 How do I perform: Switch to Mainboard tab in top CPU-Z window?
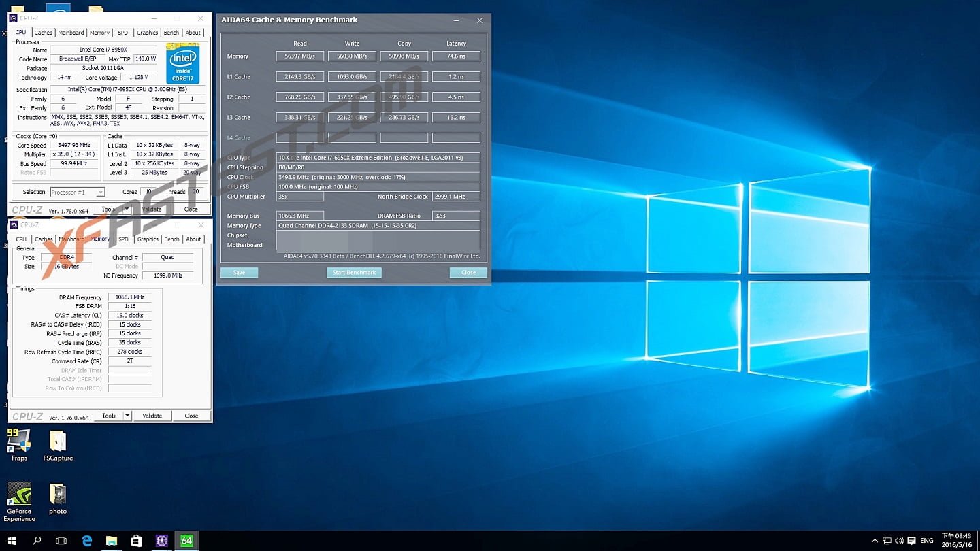pos(71,33)
